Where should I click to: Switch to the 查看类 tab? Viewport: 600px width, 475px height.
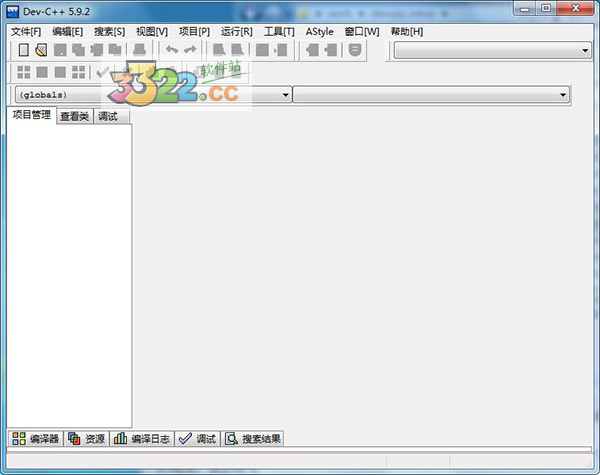[75, 116]
